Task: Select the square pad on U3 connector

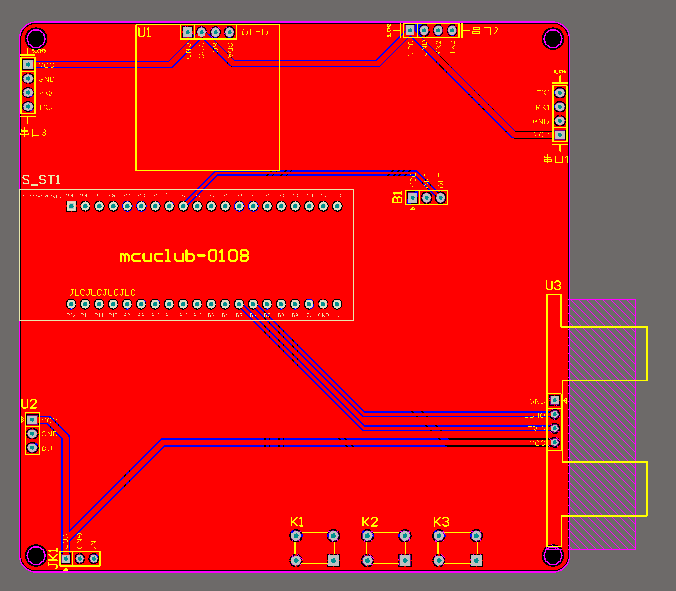Action: pyautogui.click(x=554, y=400)
